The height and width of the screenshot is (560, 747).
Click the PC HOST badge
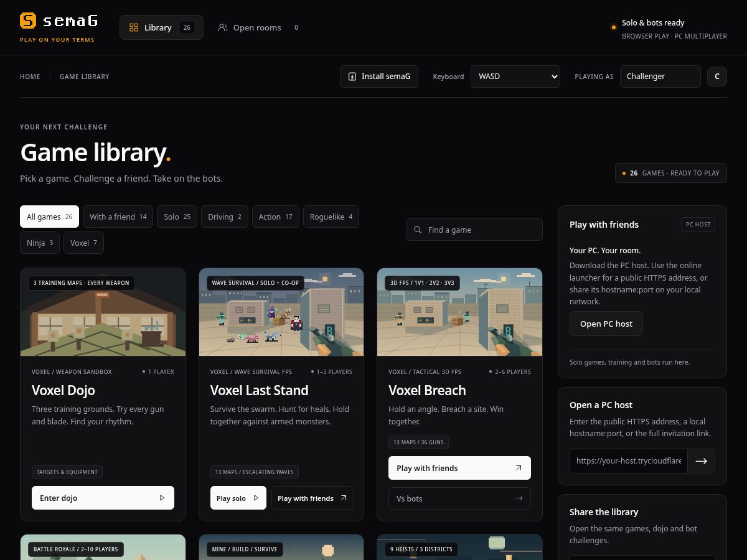698,225
